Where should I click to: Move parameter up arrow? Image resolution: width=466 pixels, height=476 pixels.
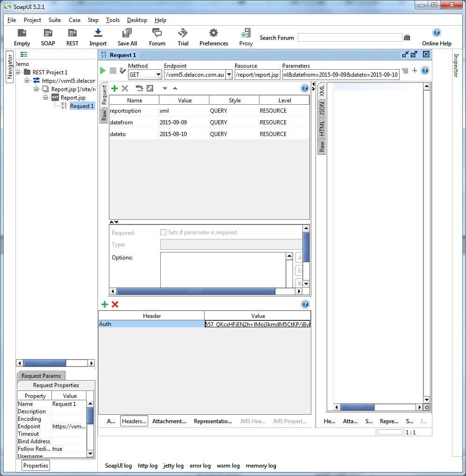coord(175,88)
